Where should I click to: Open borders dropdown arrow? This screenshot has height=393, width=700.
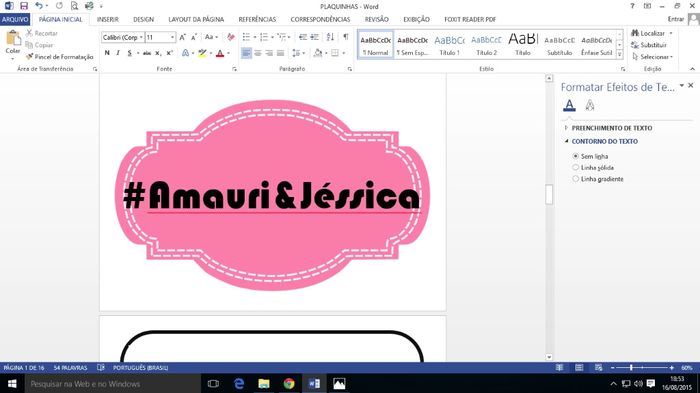tap(344, 53)
